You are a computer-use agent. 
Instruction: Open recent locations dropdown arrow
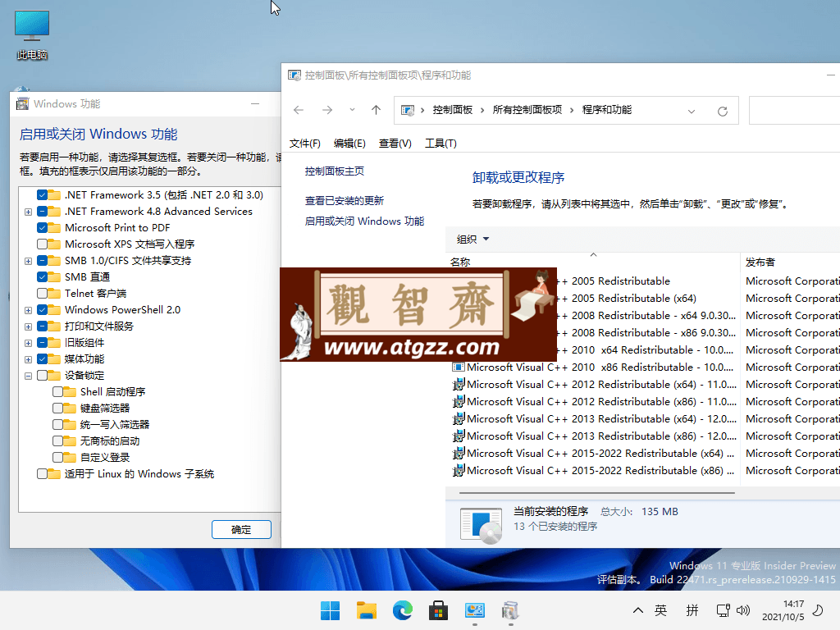click(352, 110)
